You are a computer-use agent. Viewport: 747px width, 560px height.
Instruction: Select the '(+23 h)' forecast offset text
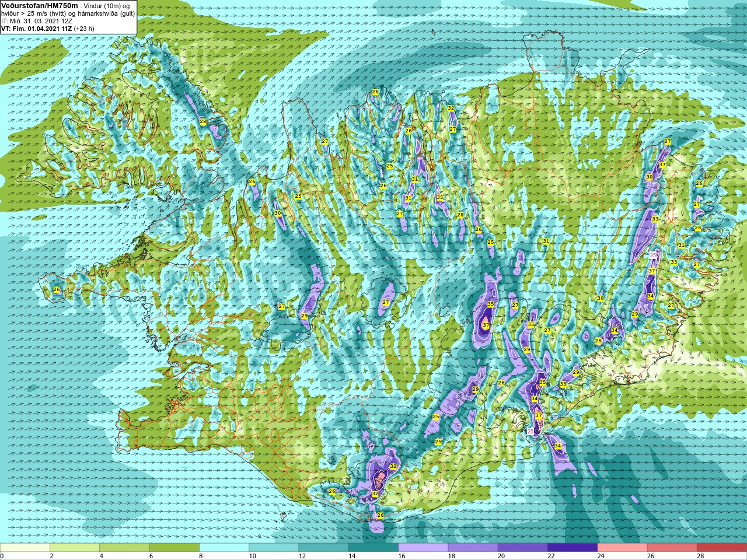(84, 28)
